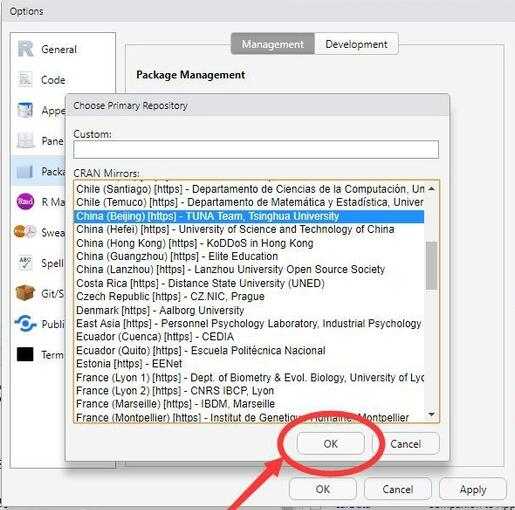The height and width of the screenshot is (510, 515).
Task: Switch to the Management tab
Action: click(273, 44)
